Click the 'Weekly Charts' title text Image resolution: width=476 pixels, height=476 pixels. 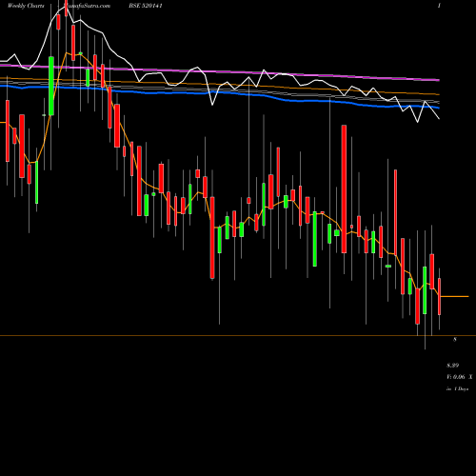26,6
